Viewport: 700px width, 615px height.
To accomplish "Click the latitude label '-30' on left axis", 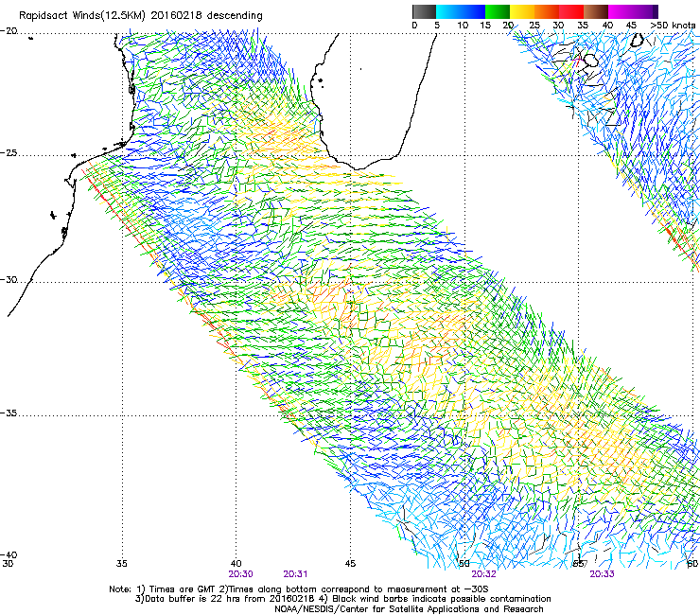I will (x=9, y=279).
